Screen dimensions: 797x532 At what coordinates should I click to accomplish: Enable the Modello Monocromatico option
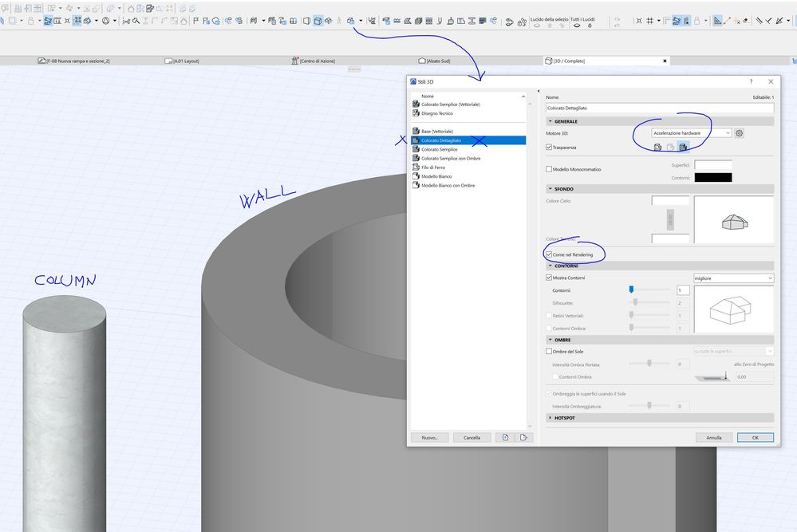pos(548,168)
